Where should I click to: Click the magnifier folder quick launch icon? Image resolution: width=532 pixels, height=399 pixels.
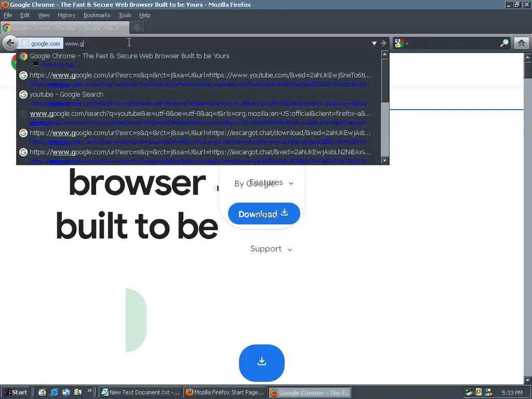pyautogui.click(x=78, y=392)
